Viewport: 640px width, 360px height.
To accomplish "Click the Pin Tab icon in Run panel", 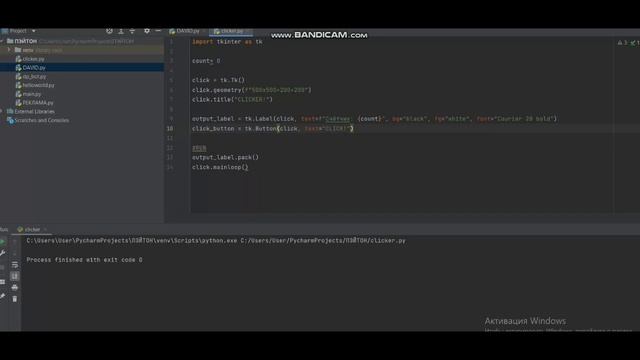I will pos(3,296).
